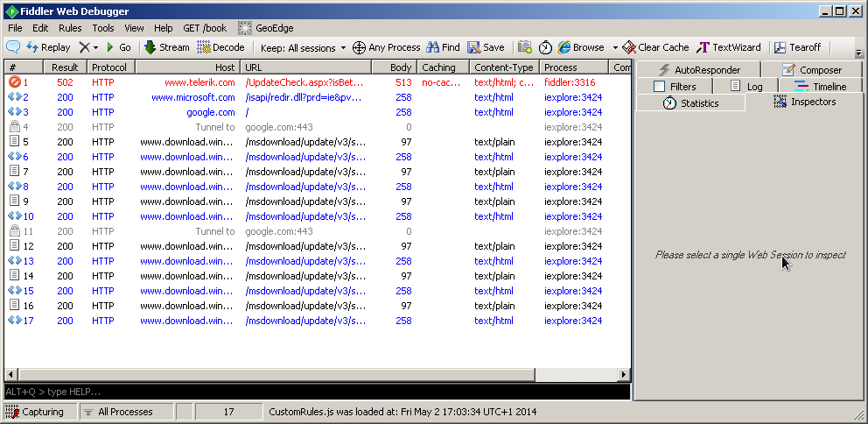The height and width of the screenshot is (424, 868).
Task: Open the Browse dropdown arrow
Action: 615,47
